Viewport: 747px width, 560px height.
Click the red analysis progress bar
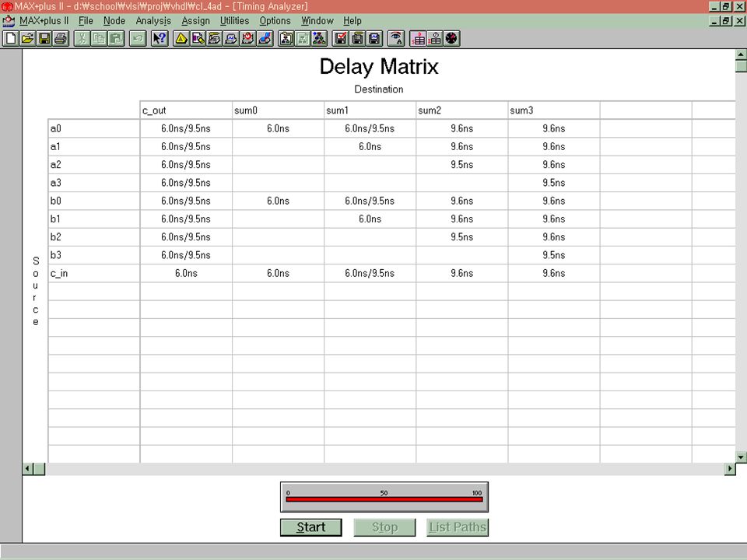pos(384,499)
